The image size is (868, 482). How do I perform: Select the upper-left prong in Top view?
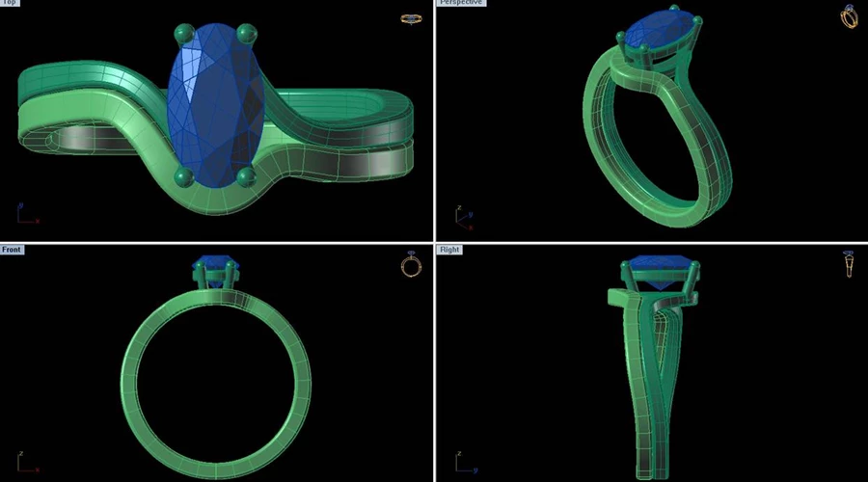181,36
